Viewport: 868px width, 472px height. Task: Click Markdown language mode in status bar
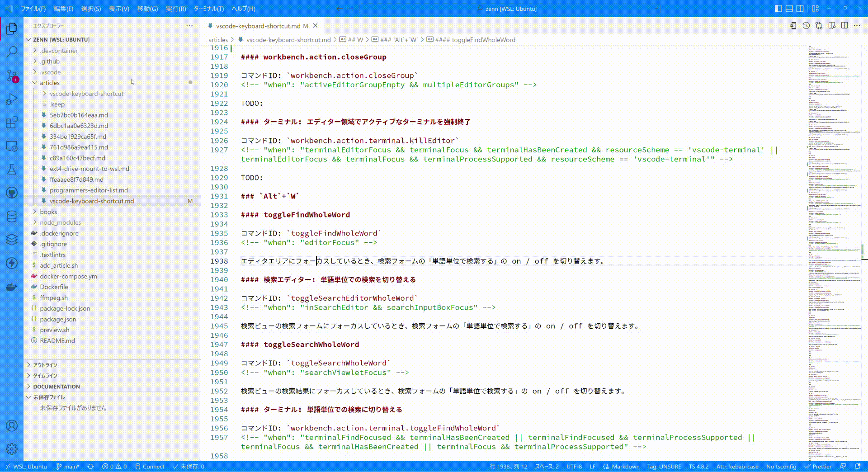[x=626, y=467]
